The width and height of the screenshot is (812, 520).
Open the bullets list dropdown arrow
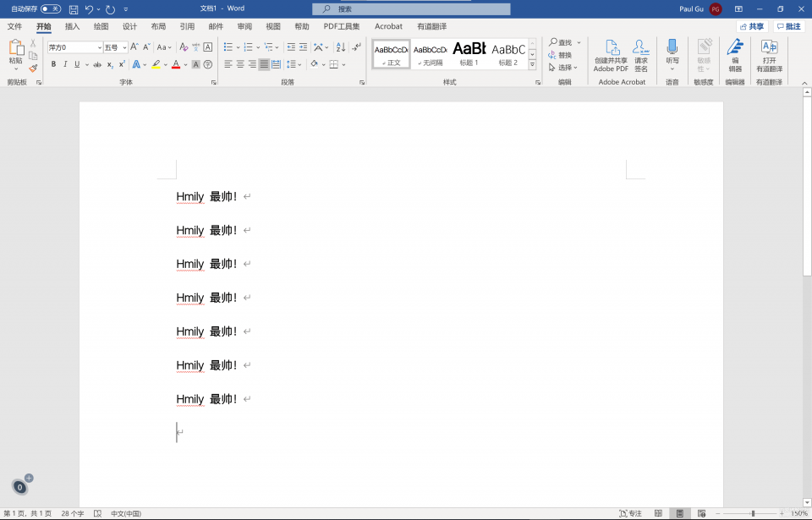click(x=238, y=47)
